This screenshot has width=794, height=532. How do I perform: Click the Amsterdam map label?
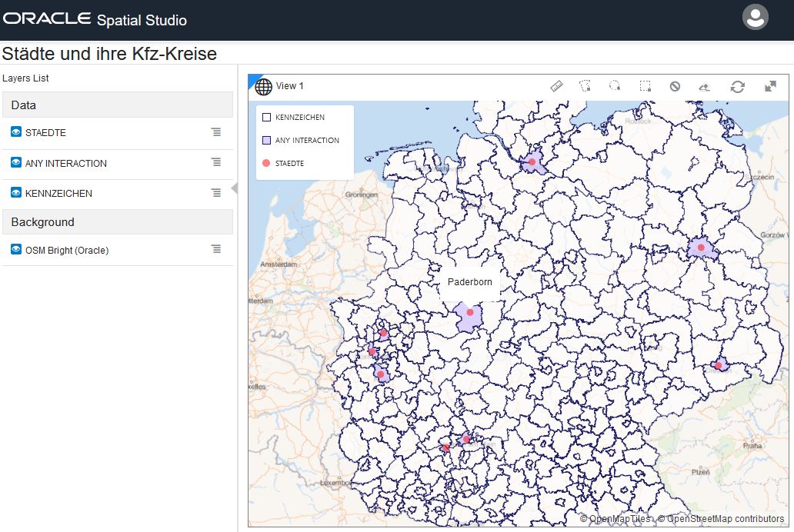coord(279,264)
